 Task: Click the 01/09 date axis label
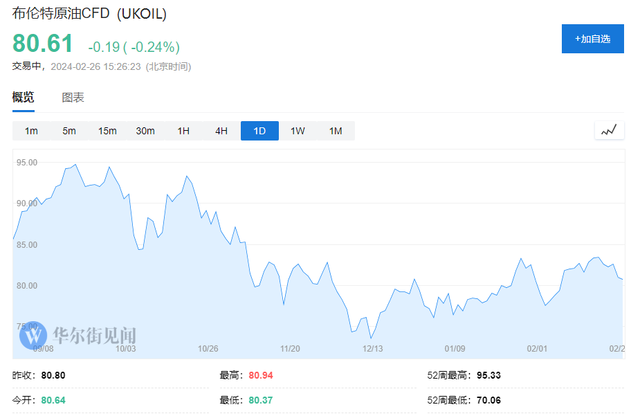pyautogui.click(x=455, y=349)
